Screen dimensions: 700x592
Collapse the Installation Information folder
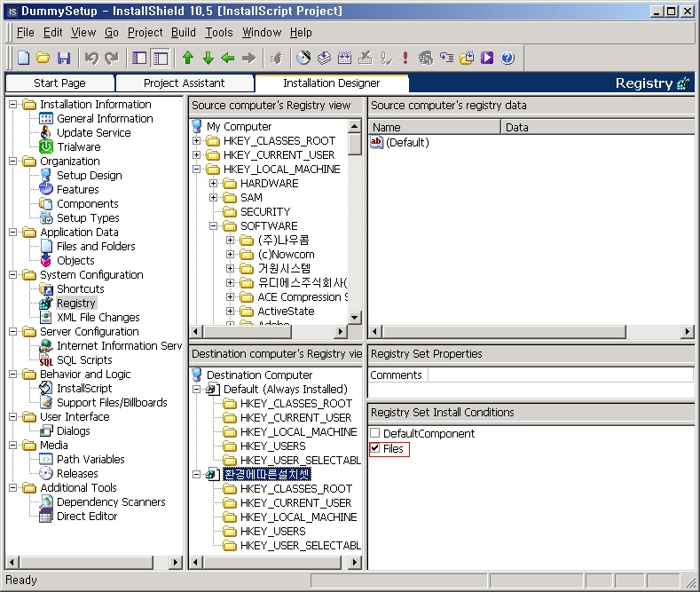13,105
